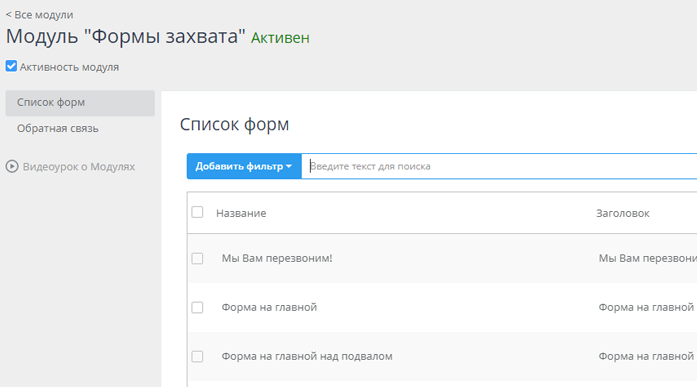Focus the search text input field
This screenshot has width=697, height=387.
click(x=499, y=166)
